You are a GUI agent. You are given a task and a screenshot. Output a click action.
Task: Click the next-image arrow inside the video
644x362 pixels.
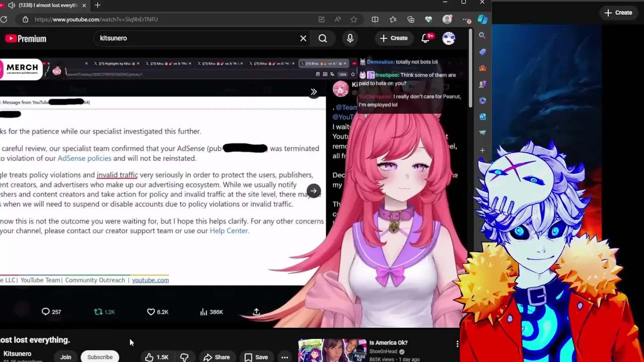pos(313,191)
